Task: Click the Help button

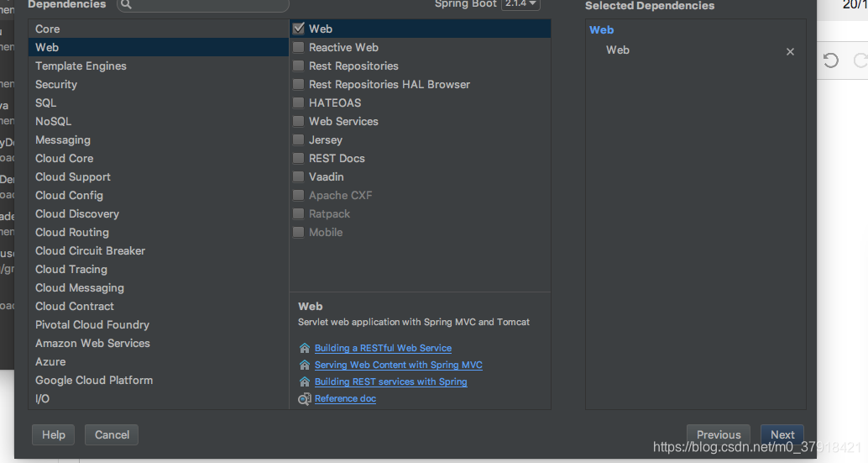Action: click(x=53, y=434)
